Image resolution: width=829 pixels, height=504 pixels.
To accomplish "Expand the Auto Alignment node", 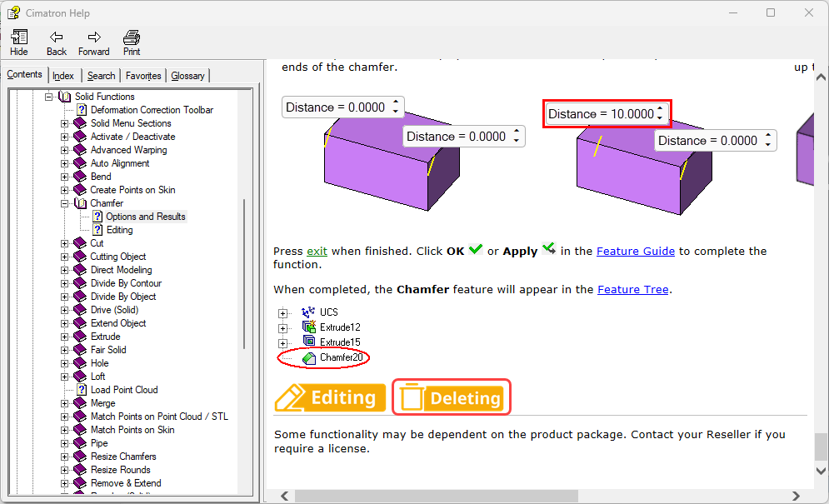I will click(64, 163).
